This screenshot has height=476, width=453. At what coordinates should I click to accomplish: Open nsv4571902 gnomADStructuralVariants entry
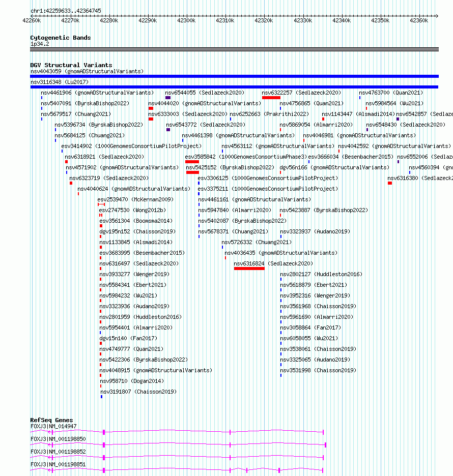click(122, 167)
